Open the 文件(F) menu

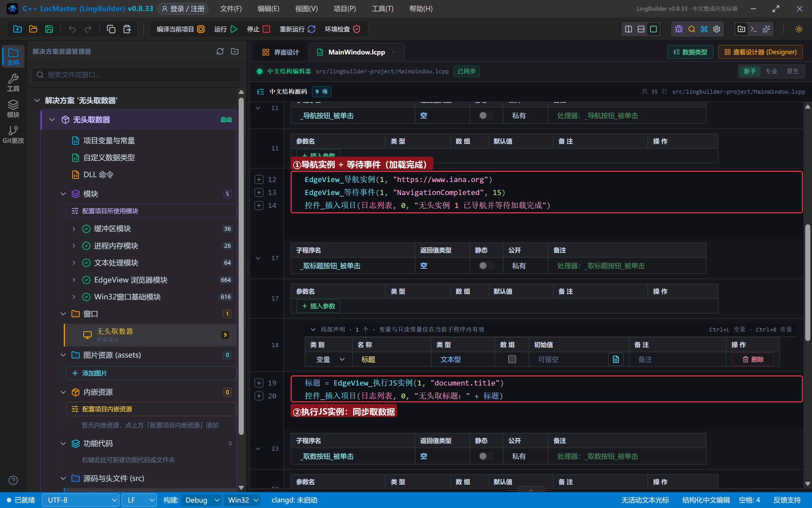pos(231,9)
